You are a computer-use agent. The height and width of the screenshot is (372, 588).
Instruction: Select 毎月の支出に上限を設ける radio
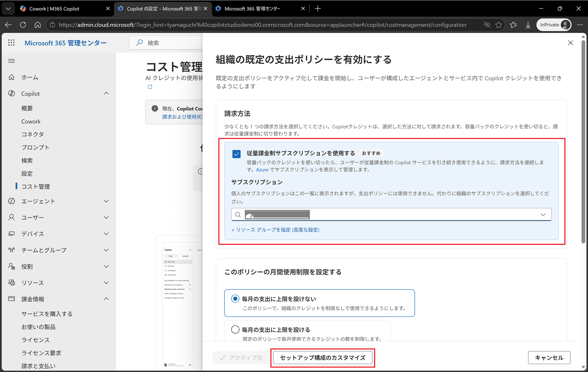[235, 329]
